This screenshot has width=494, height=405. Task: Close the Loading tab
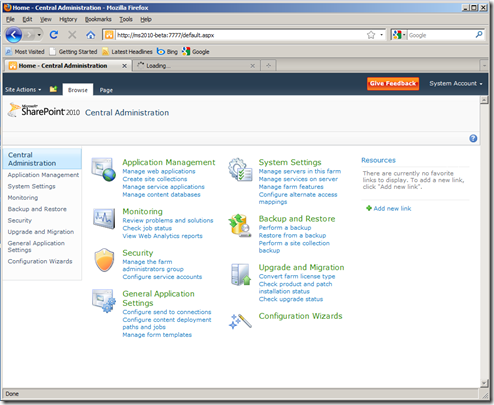(x=253, y=66)
